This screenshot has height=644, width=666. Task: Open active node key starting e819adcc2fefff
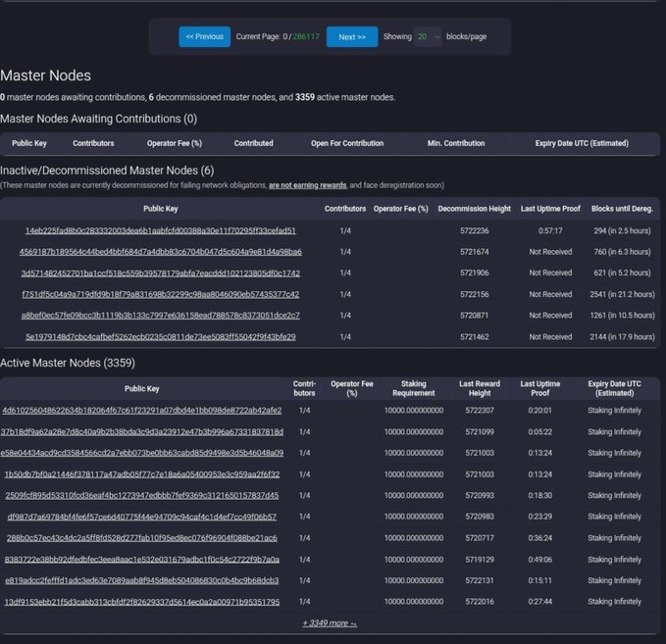(x=142, y=580)
